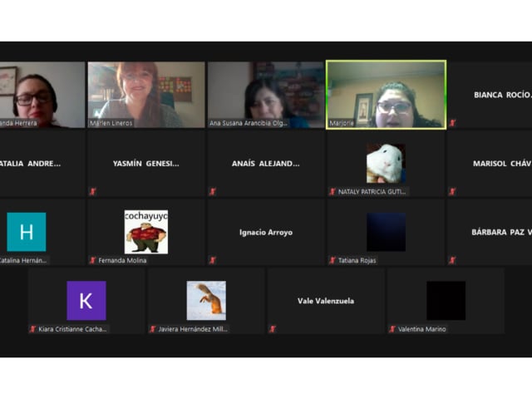Select Marjorie's highlighted active speaker video

pos(386,95)
